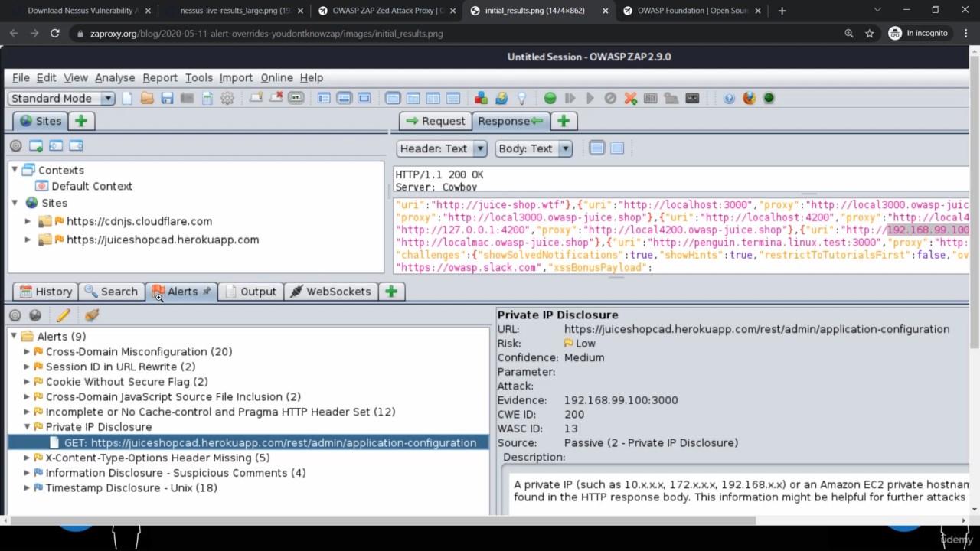Click the target icon in Sites toolbar
Viewport: 980px width, 551px height.
click(x=15, y=145)
